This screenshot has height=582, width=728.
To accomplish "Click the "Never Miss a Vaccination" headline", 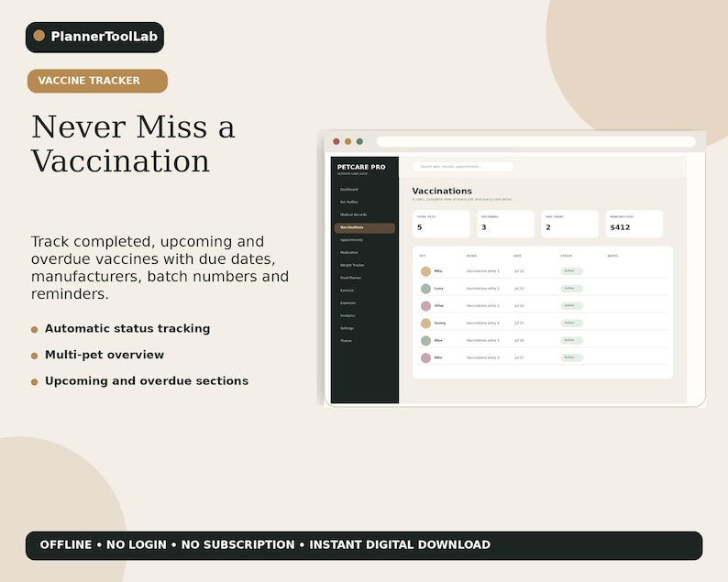I will (x=133, y=143).
